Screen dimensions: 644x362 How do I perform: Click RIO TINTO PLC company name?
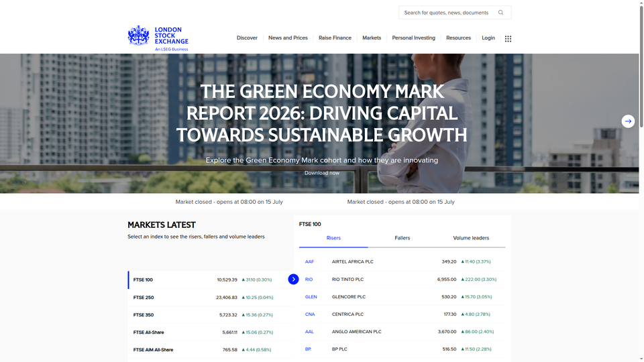(347, 279)
